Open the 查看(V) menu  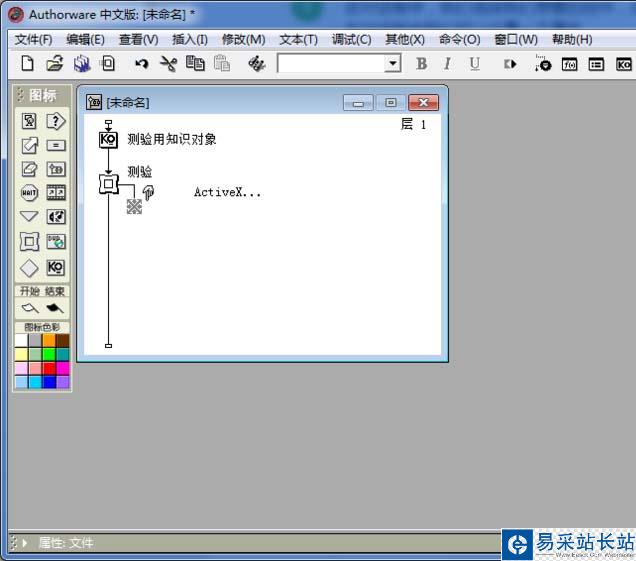(x=139, y=40)
